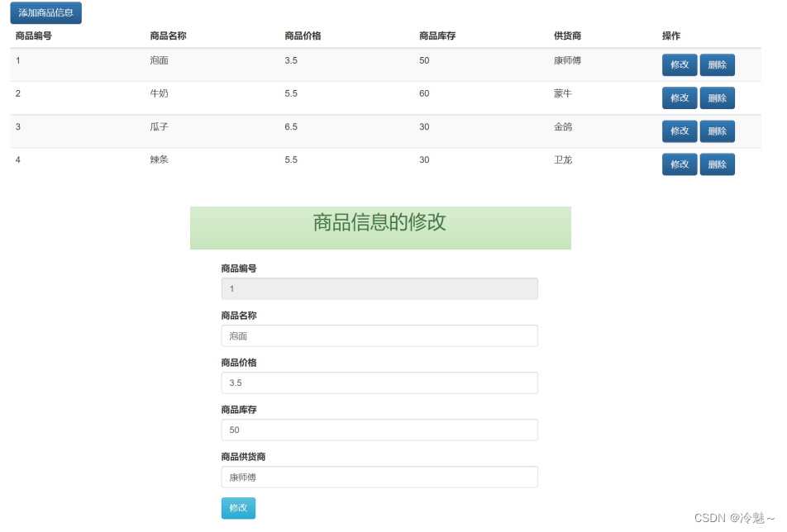
Task: Click 删除 for the 瓜子 row
Action: (718, 131)
